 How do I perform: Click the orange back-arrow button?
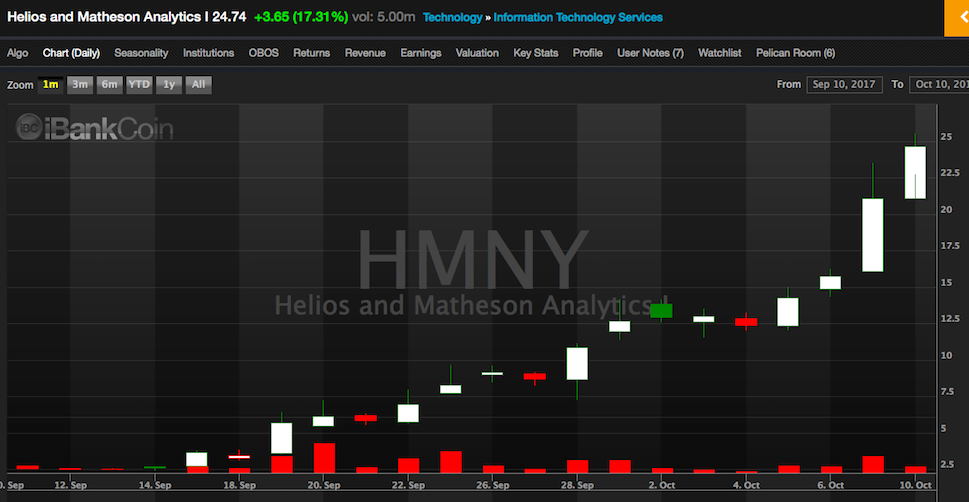click(x=957, y=18)
